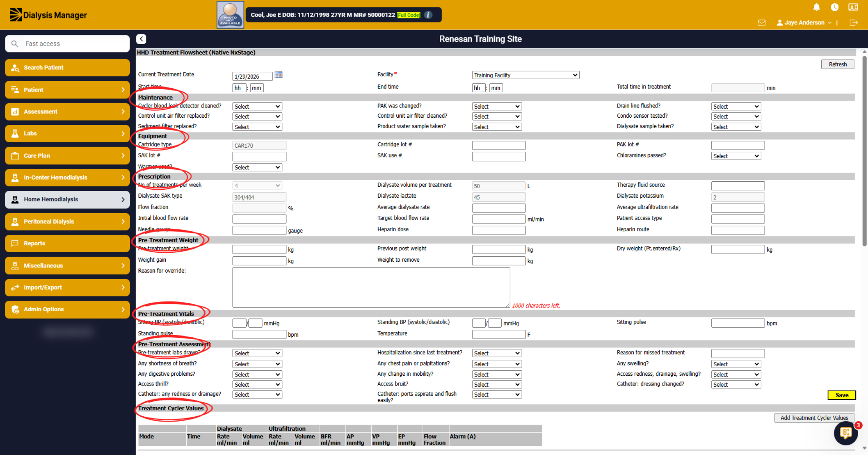
Task: Click the Reason for override textbox
Action: (371, 287)
